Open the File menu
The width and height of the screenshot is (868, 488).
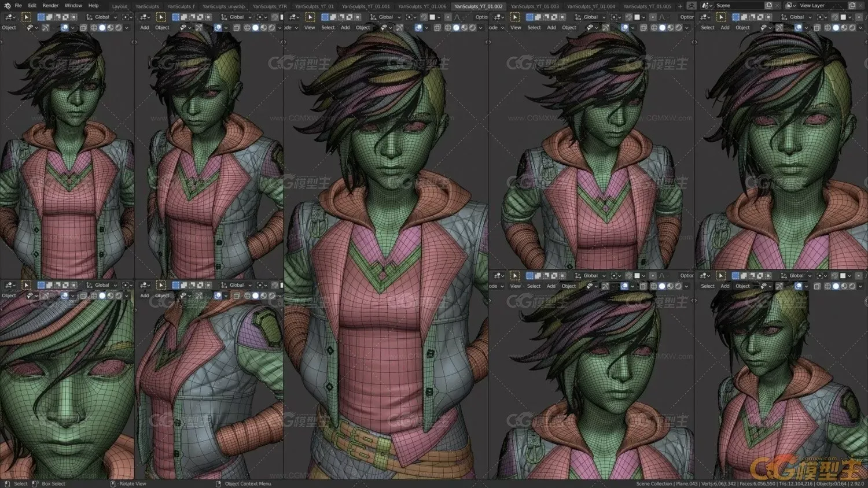tap(19, 6)
